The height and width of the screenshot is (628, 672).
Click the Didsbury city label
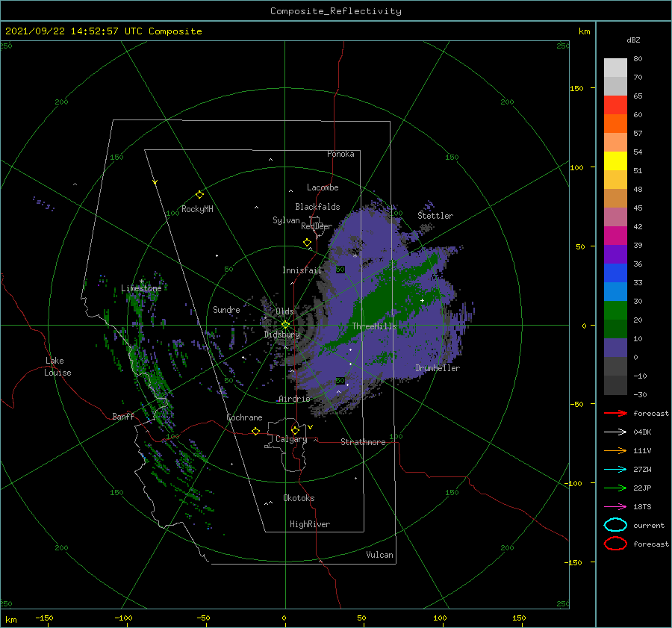pos(282,335)
